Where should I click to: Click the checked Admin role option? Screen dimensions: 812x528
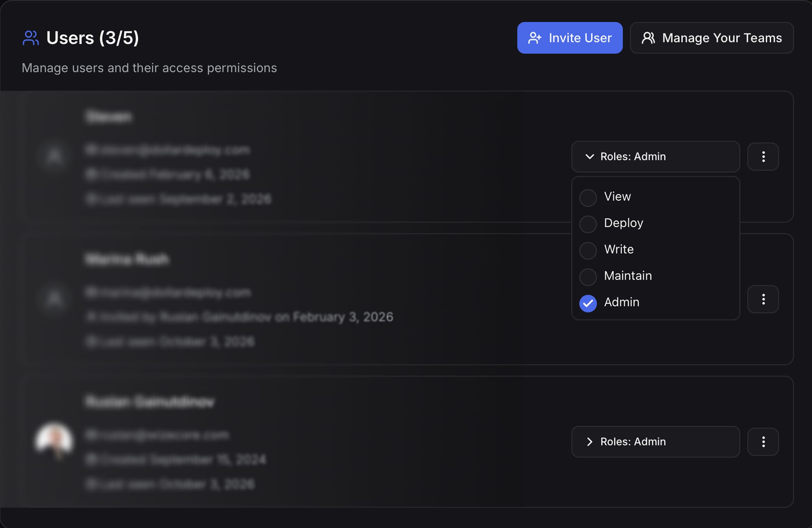coord(588,303)
